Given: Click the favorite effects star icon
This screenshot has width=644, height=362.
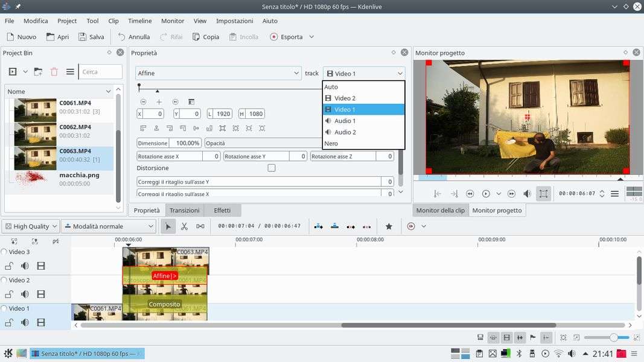Looking at the screenshot, I should 389,226.
